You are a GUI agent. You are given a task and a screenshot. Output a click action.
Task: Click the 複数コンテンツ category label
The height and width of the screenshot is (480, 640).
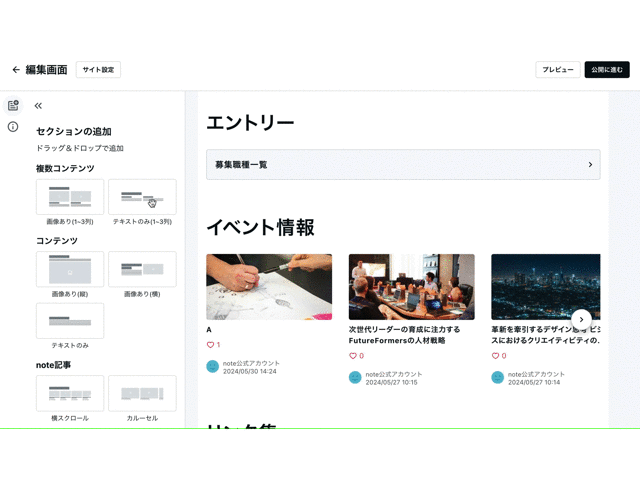coord(65,169)
